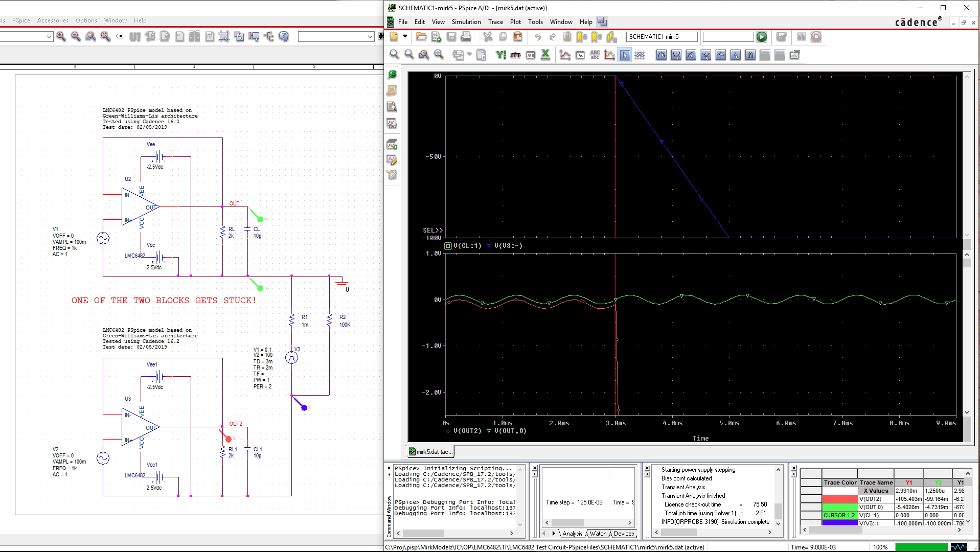Click the Y1 column header in cursor table

click(908, 482)
